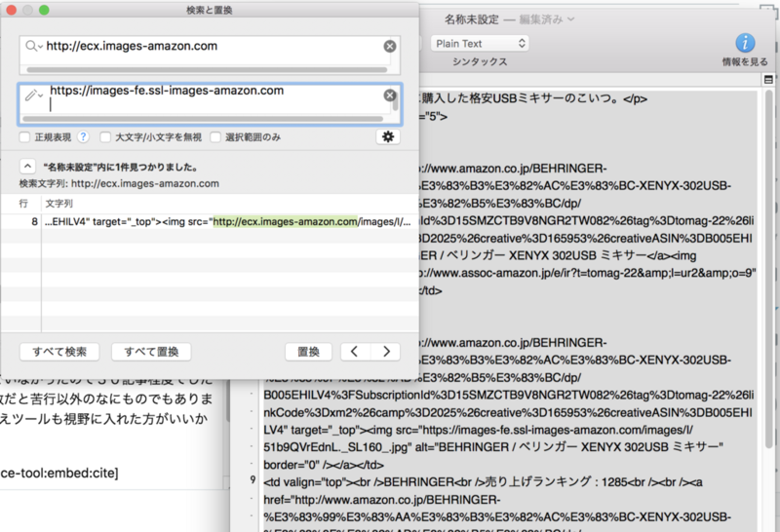Close the 検索と置換 window

click(12, 10)
